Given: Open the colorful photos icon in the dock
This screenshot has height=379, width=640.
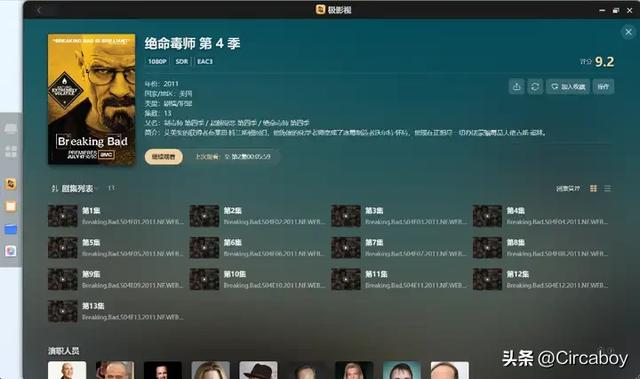Looking at the screenshot, I should coord(11,251).
